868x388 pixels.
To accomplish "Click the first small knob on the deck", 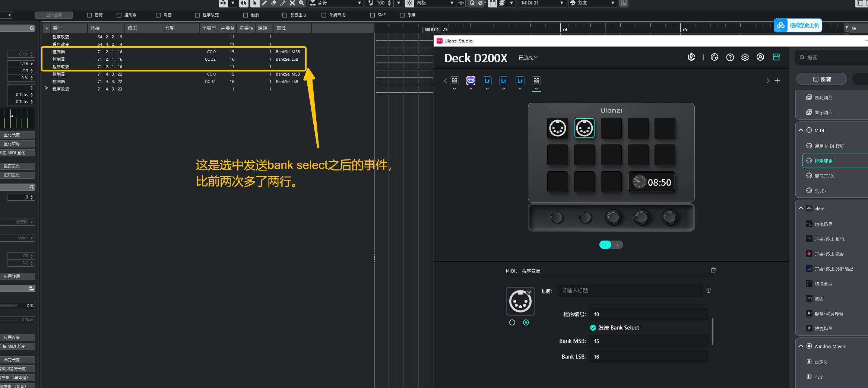I will coord(557,217).
